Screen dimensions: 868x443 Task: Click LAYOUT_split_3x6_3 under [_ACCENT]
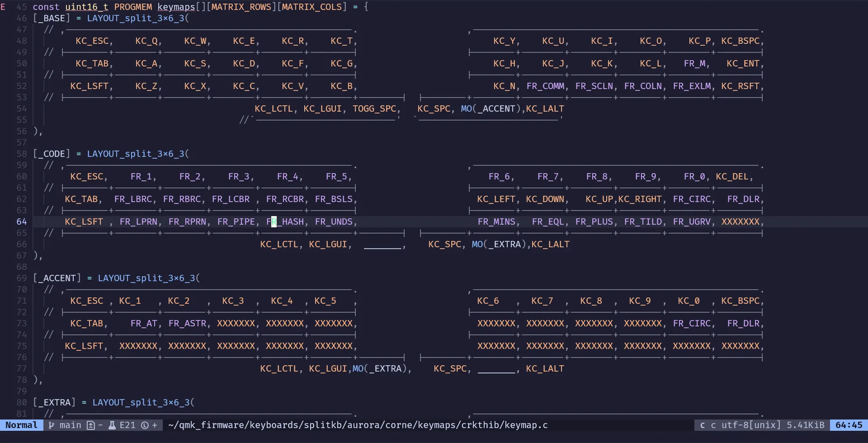(x=148, y=278)
